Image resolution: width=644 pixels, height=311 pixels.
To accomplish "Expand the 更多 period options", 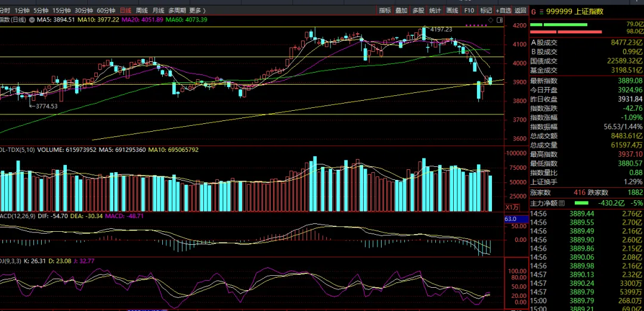I will (197, 10).
